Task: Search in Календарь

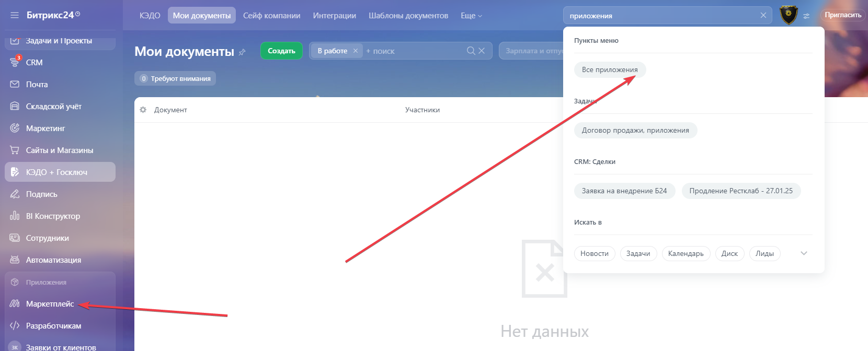Action: click(x=686, y=253)
